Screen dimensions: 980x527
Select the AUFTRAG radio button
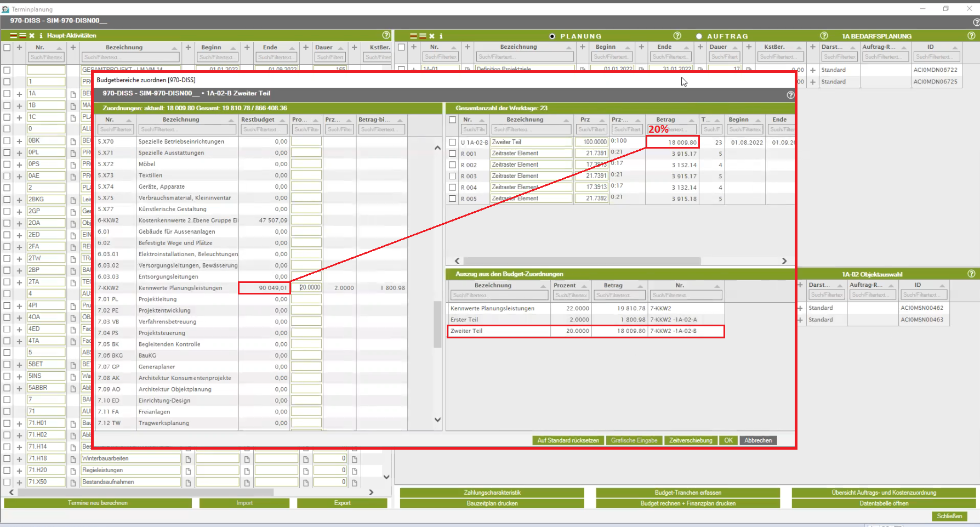(x=699, y=36)
